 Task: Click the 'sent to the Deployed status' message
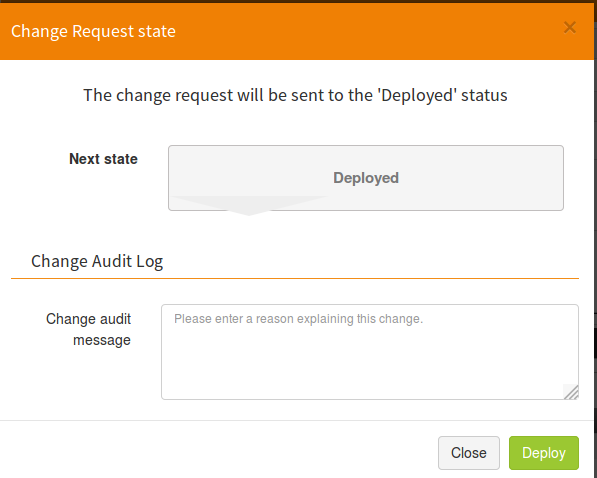click(295, 95)
